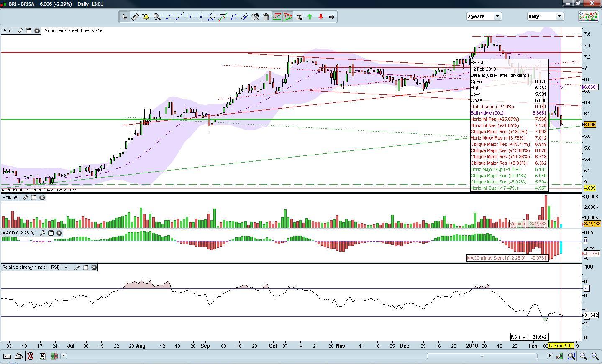Maximize the RSI panel
The width and height of the screenshot is (602, 364).
tap(85, 267)
